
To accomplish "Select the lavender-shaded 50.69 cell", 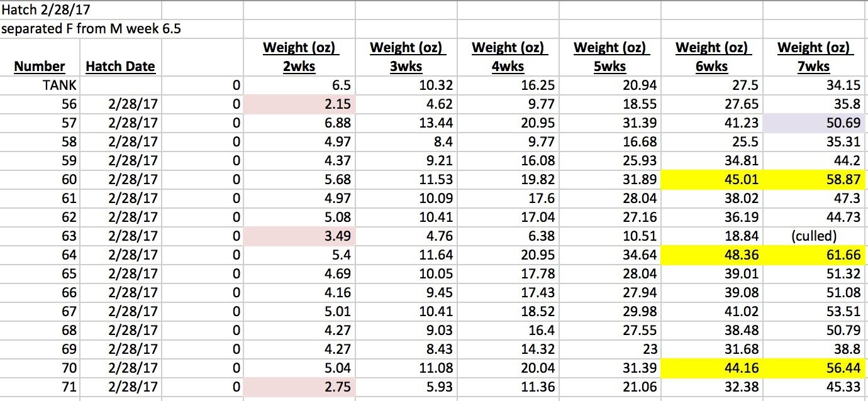I will pos(814,123).
